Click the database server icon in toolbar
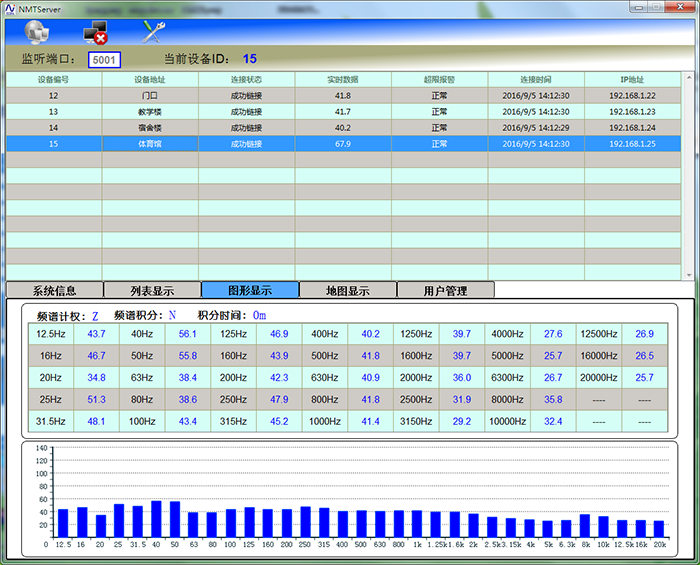Viewport: 700px width, 565px height. pyautogui.click(x=35, y=30)
